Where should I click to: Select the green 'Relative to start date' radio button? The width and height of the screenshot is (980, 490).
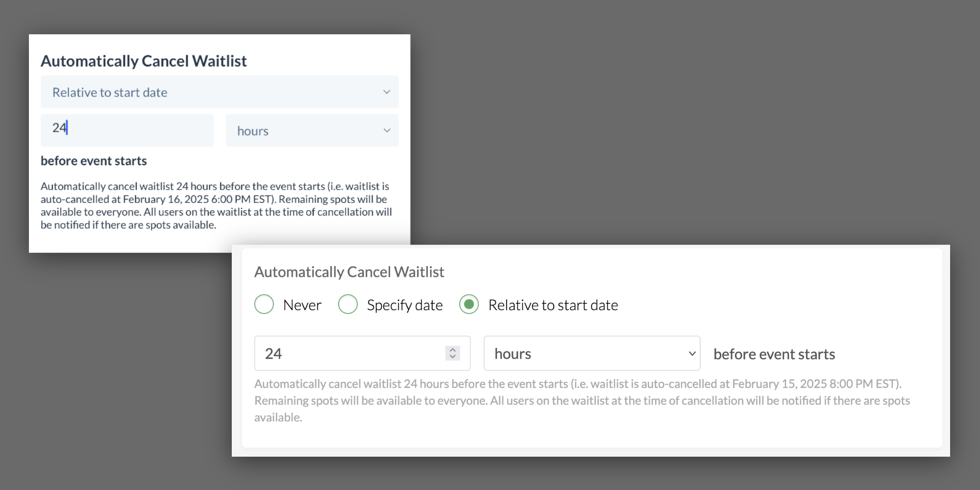(469, 304)
